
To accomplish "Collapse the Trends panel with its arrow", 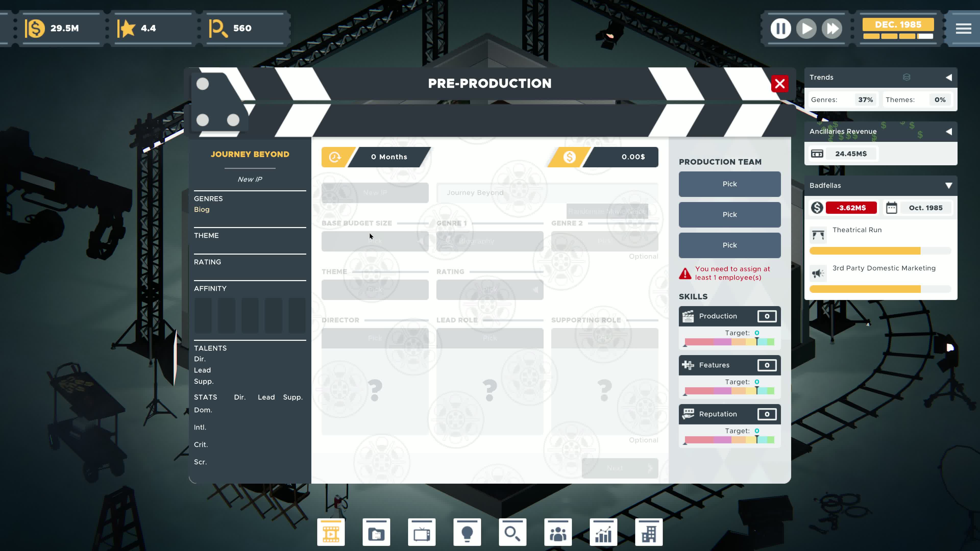I will click(x=948, y=77).
